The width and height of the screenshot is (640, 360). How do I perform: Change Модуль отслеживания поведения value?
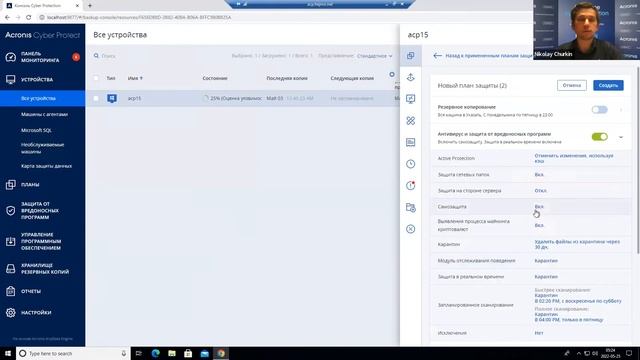(x=546, y=261)
